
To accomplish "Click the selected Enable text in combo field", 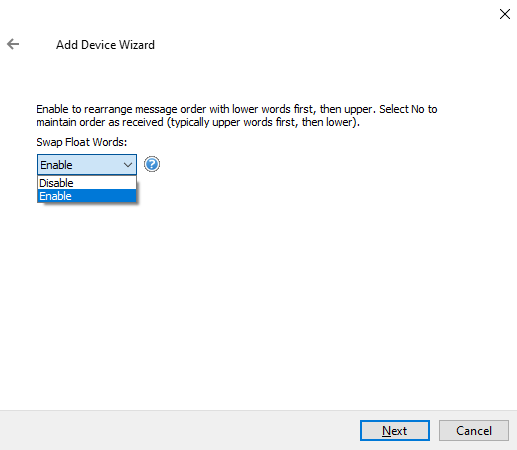I will pos(56,165).
